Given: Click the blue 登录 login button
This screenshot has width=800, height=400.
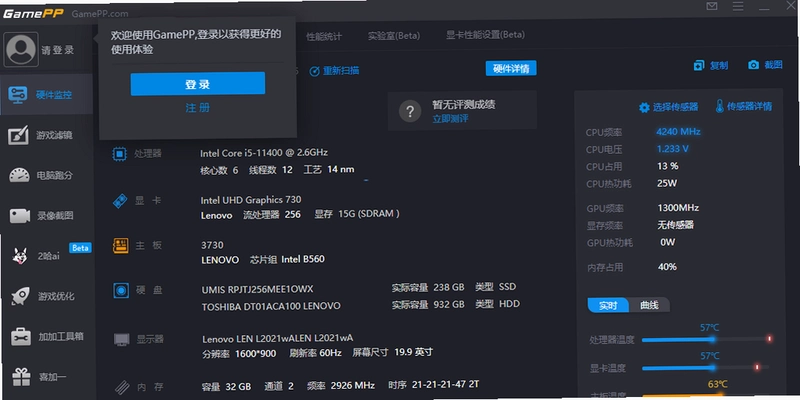Looking at the screenshot, I should coord(198,84).
